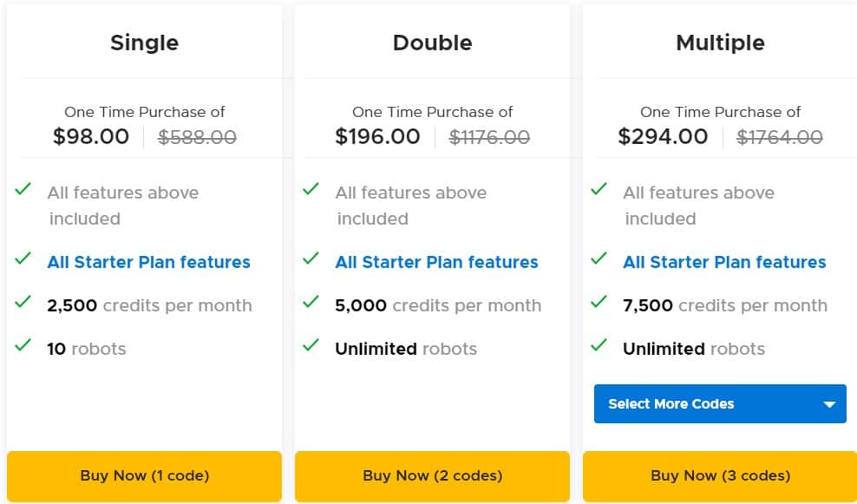The width and height of the screenshot is (857, 504).
Task: Open All Starter Plan features under Single plan
Action: click(148, 262)
